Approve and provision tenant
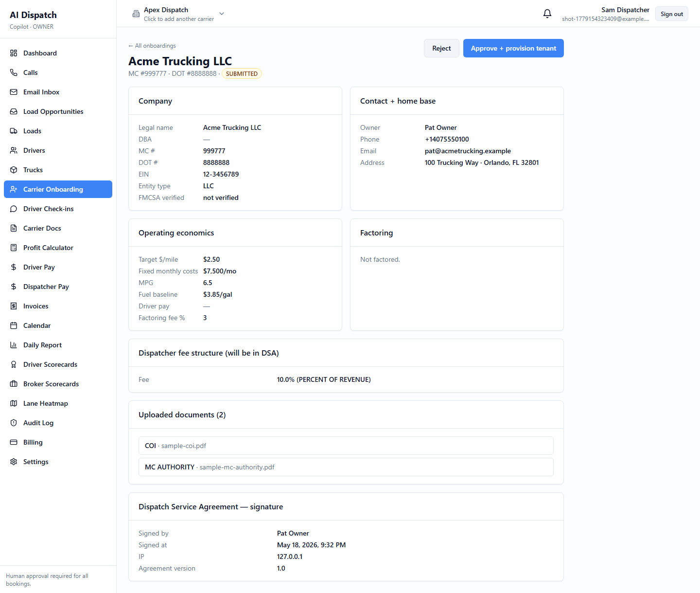Image resolution: width=700 pixels, height=593 pixels. pos(513,48)
